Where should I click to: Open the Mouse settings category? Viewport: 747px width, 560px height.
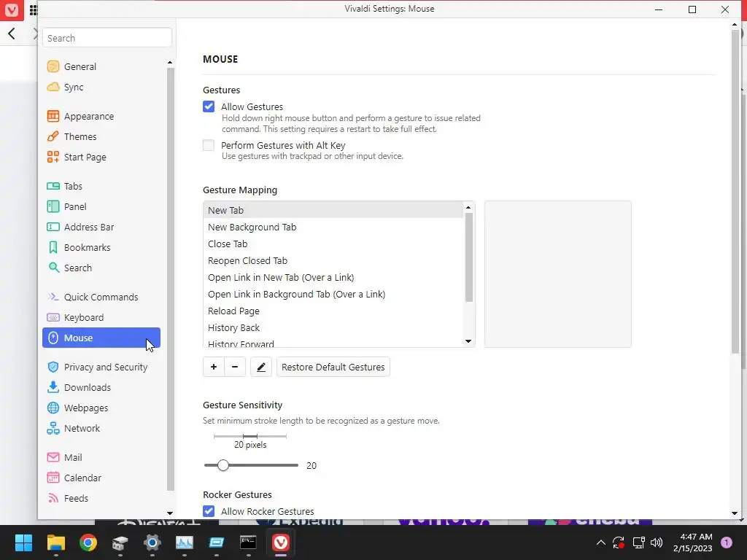101,338
